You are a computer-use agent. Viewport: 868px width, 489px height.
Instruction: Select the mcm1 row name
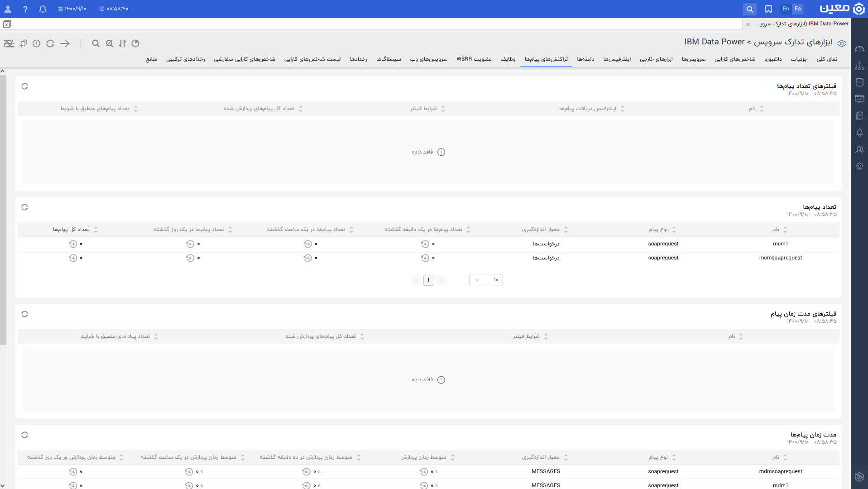780,244
